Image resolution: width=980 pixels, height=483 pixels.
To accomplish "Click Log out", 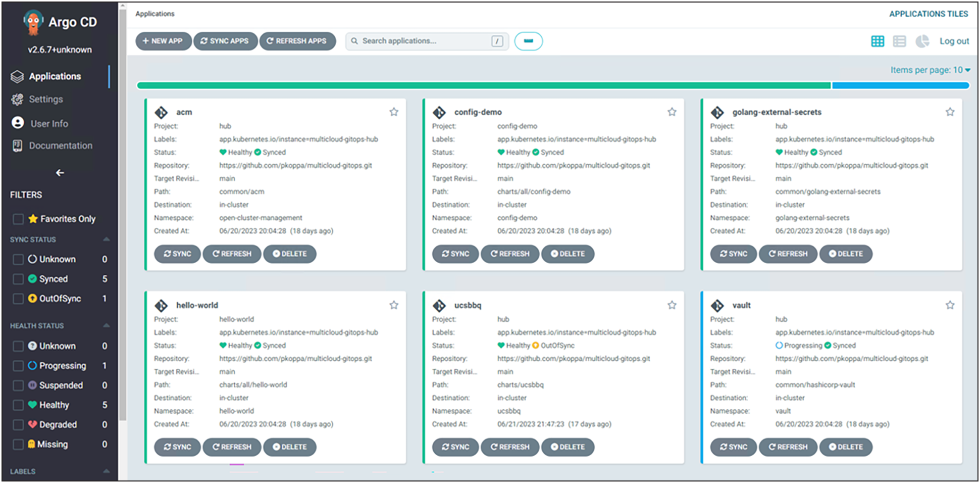I will 954,41.
